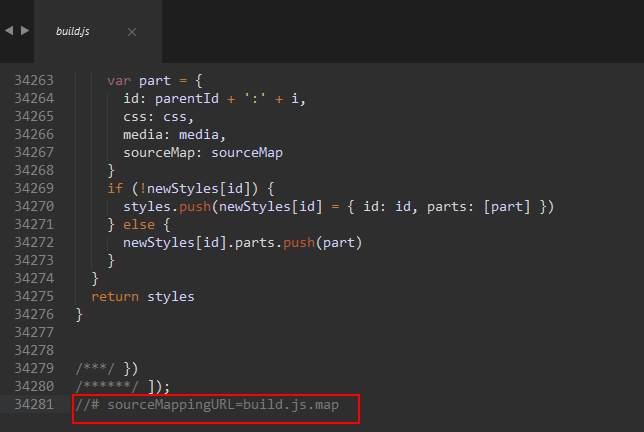Image resolution: width=644 pixels, height=432 pixels.
Task: Select line number 34269 in gutter
Action: point(34,188)
